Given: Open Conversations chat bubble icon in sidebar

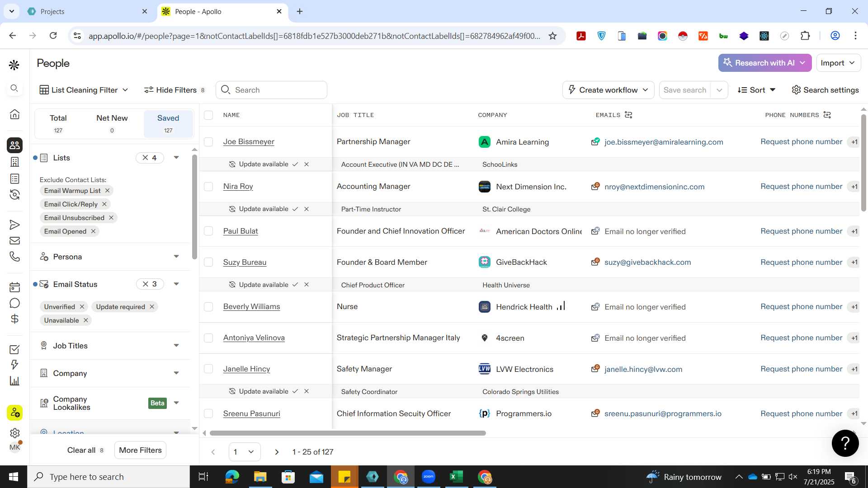Looking at the screenshot, I should (x=14, y=303).
